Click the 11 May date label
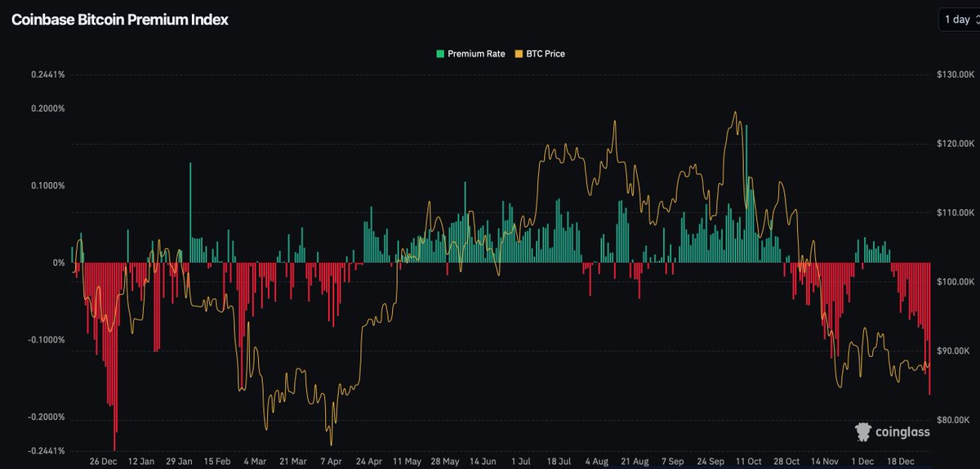This screenshot has height=469, width=980. 408,462
